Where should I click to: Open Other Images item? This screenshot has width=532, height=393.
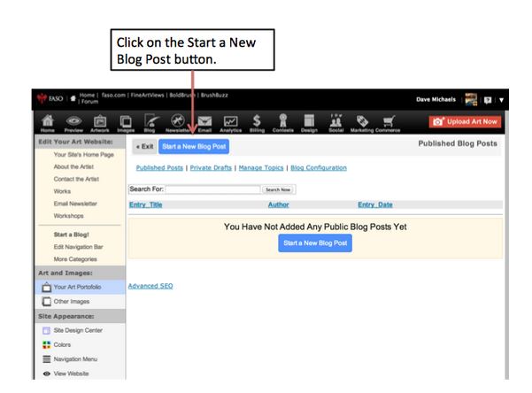pos(80,301)
